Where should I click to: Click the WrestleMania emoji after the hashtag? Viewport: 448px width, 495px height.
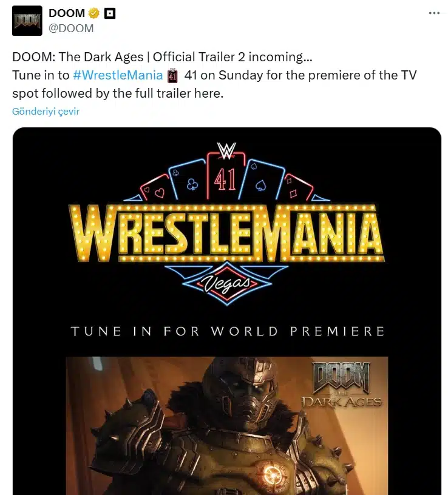tap(172, 75)
